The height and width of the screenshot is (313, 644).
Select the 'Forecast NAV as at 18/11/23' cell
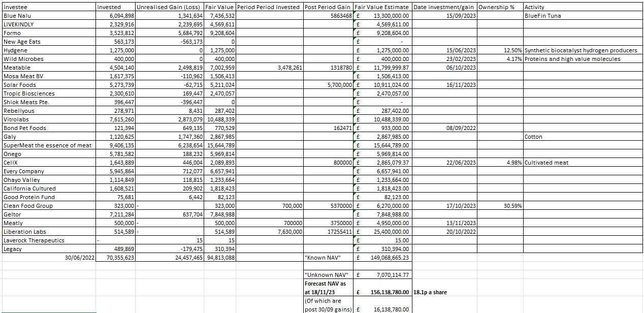point(328,288)
